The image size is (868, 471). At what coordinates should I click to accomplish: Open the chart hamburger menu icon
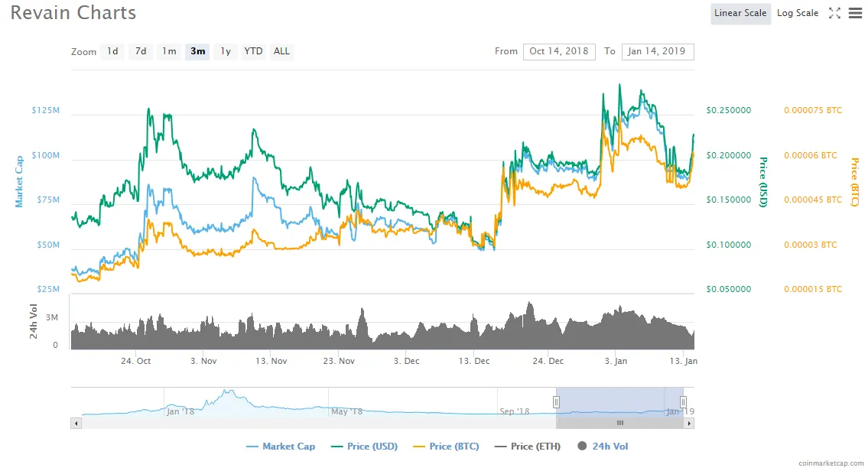[x=855, y=13]
